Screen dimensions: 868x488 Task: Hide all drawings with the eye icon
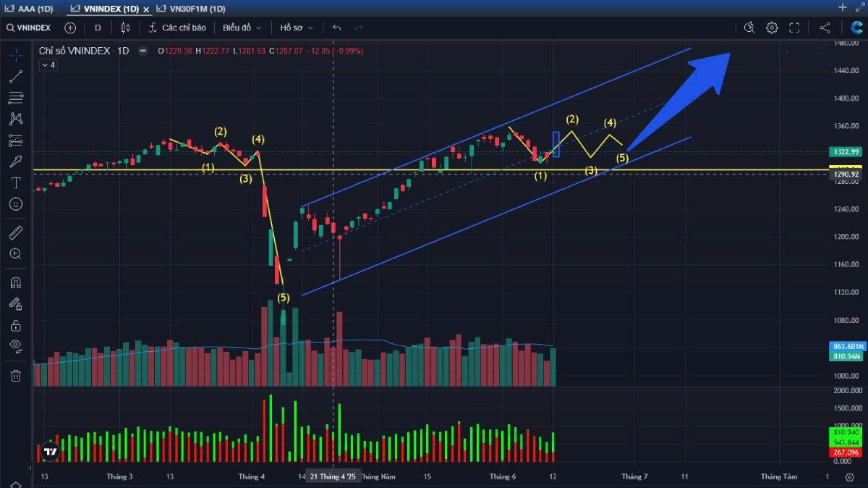(x=16, y=346)
